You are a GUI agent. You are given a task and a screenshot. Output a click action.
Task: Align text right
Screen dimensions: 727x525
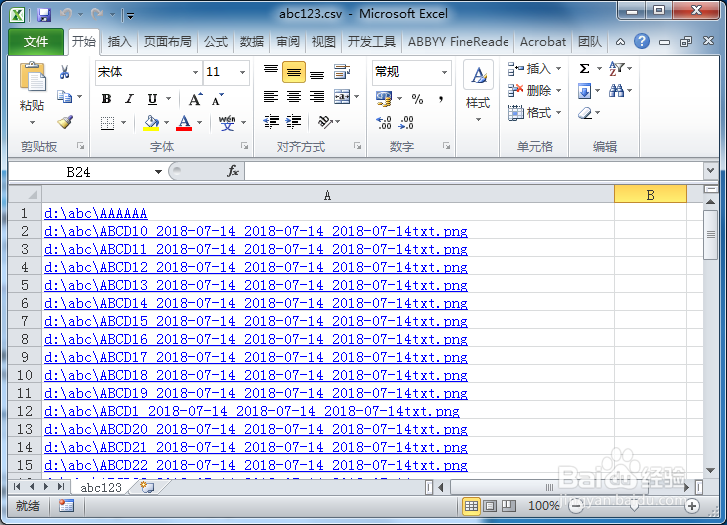317,96
